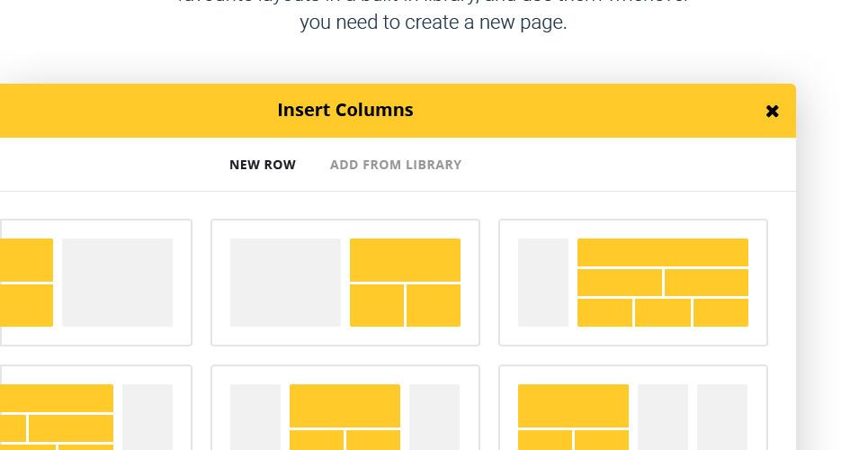Close the Insert Columns dialog
Viewport: 868px width, 450px height.
click(x=772, y=112)
